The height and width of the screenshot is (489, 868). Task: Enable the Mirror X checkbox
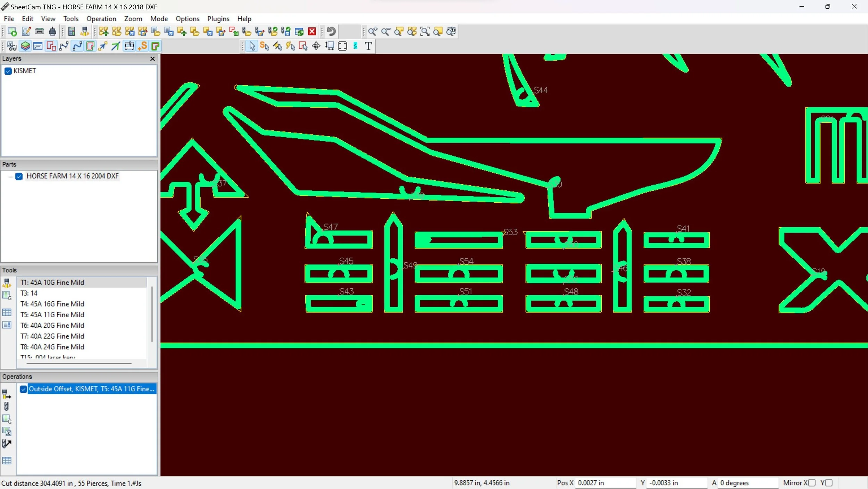point(811,483)
